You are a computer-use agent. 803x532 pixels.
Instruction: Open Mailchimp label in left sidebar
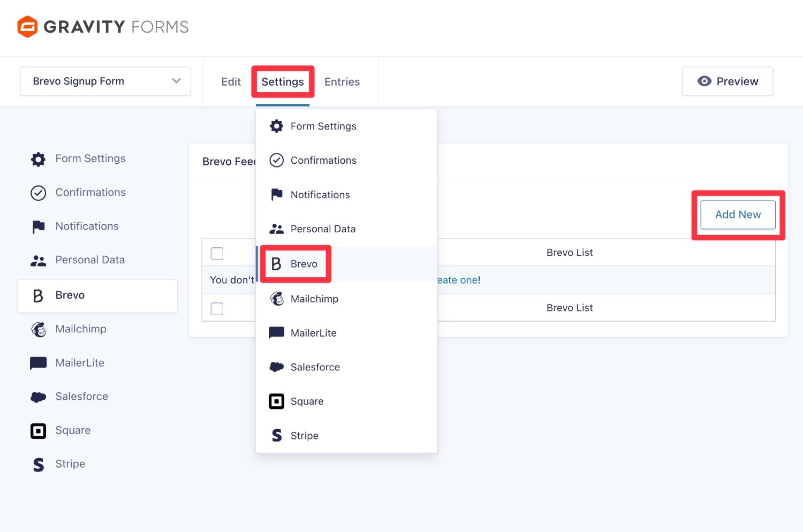[81, 329]
